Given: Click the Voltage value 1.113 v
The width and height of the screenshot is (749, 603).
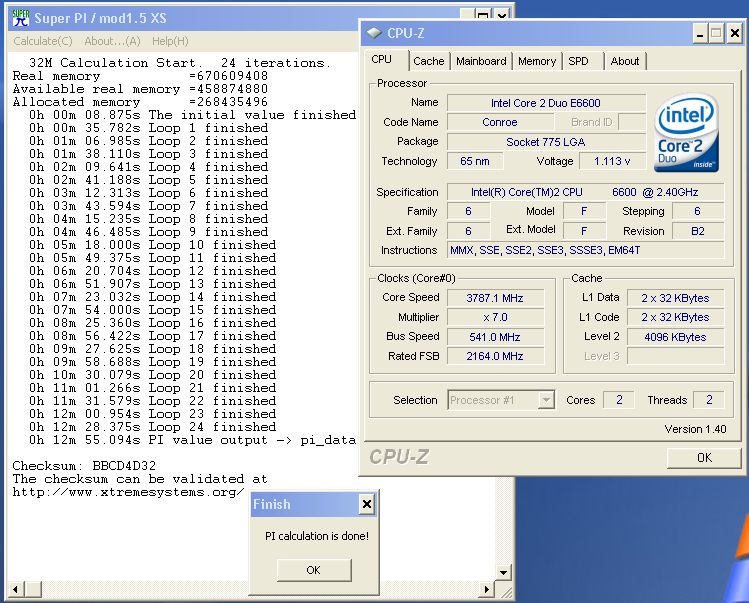Looking at the screenshot, I should point(612,161).
